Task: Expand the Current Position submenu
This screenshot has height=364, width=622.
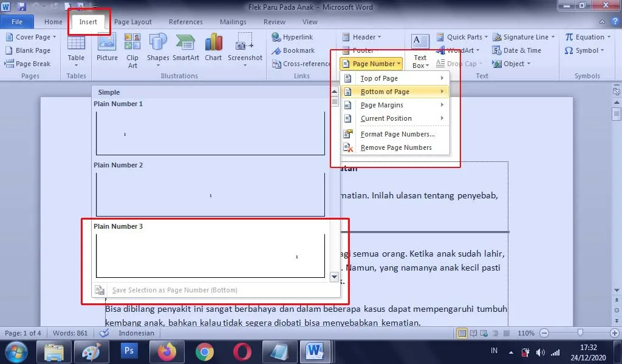Action: (395, 118)
